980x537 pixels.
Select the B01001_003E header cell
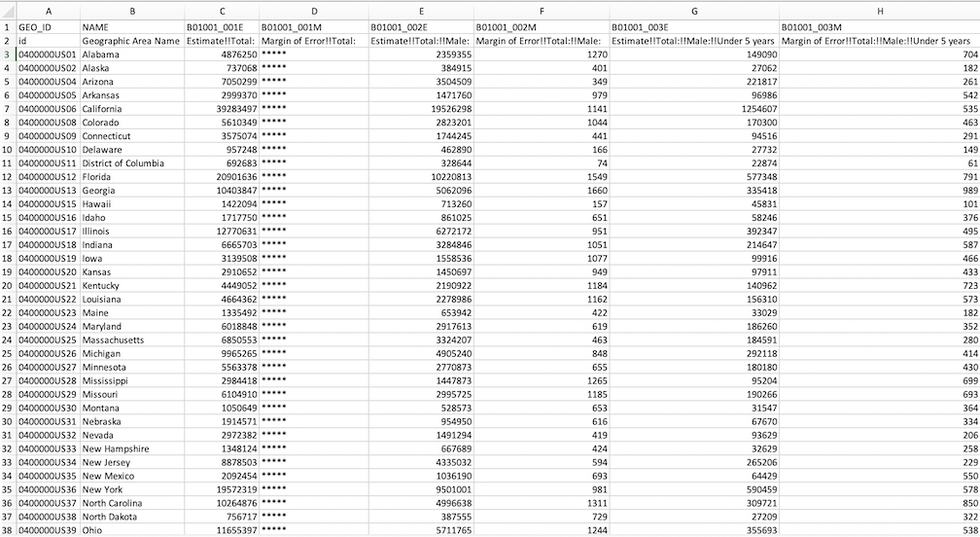point(694,27)
